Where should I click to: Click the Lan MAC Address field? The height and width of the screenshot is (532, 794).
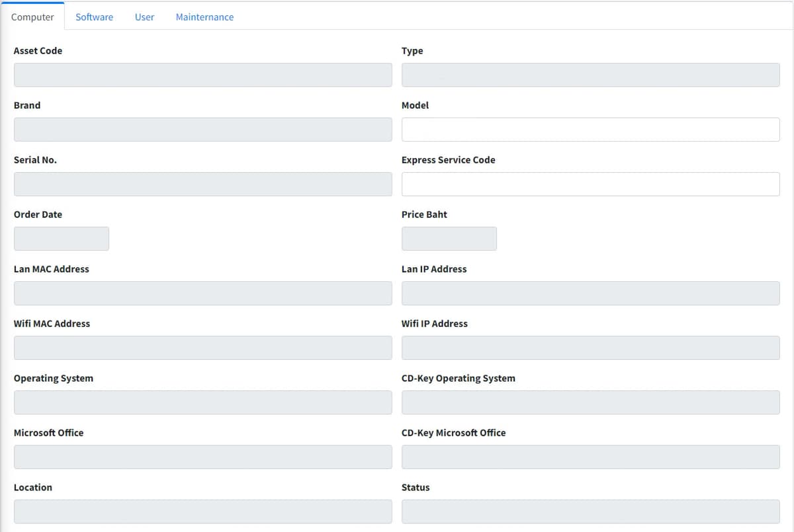click(x=202, y=293)
